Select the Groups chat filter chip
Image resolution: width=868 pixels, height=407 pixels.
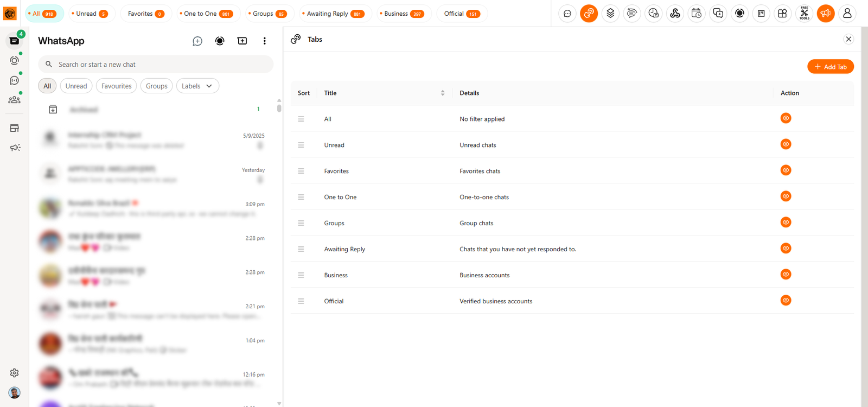[x=157, y=86]
